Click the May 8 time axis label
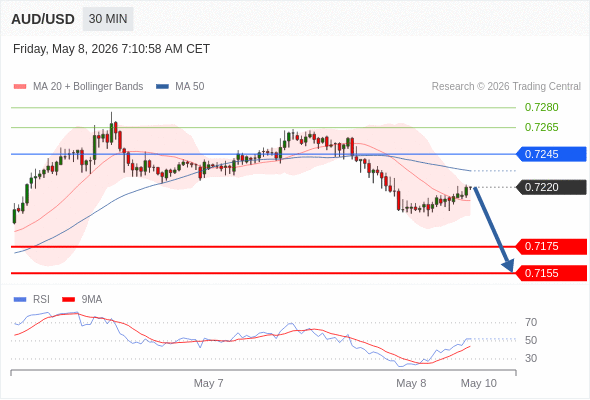 pyautogui.click(x=411, y=383)
